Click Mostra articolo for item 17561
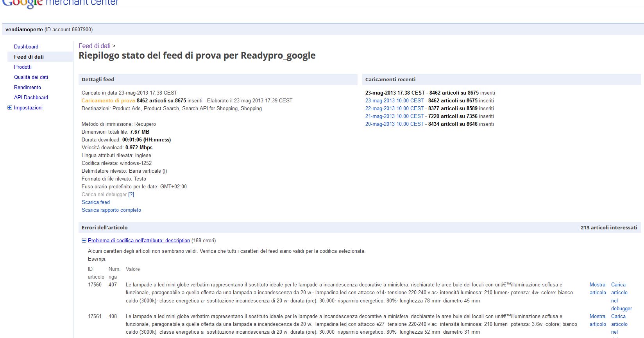Viewport: 644px width, 338px height. [x=597, y=320]
